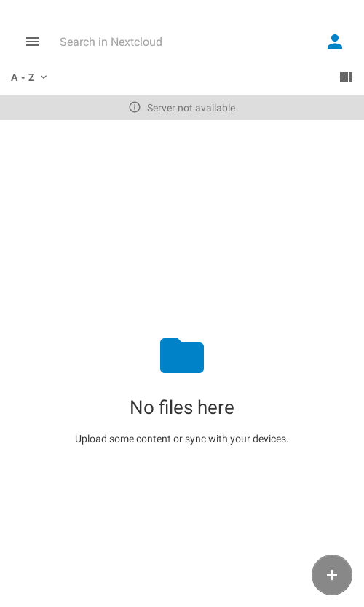The width and height of the screenshot is (364, 607).
Task: Select the person silhouette to switch accounts
Action: tap(335, 42)
